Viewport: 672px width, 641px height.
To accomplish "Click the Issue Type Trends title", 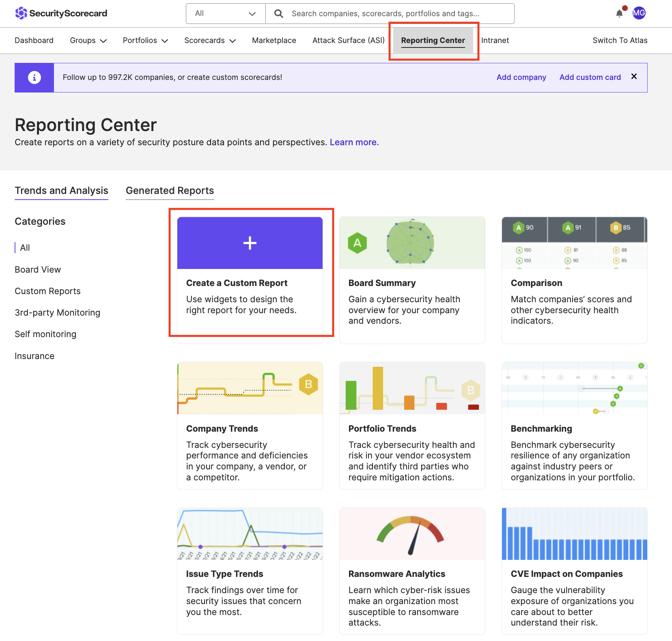I will click(x=225, y=574).
